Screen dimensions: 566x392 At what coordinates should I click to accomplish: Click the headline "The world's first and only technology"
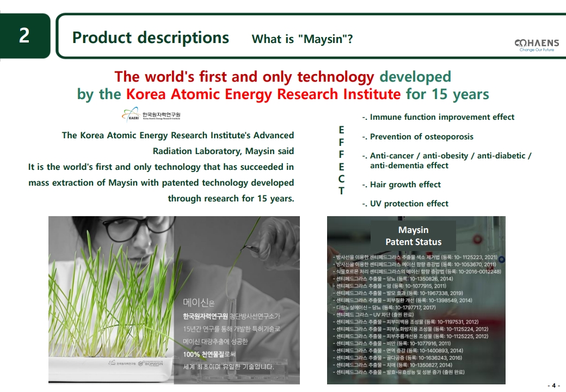coord(244,77)
